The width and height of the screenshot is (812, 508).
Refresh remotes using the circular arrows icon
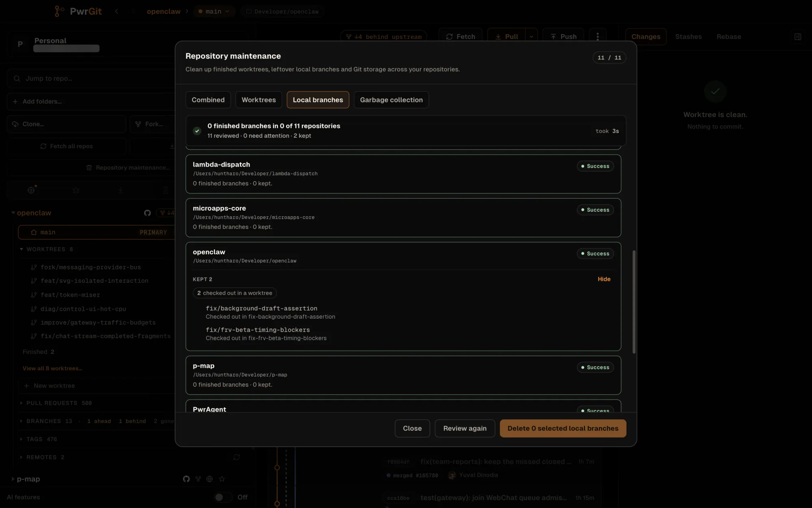click(236, 457)
